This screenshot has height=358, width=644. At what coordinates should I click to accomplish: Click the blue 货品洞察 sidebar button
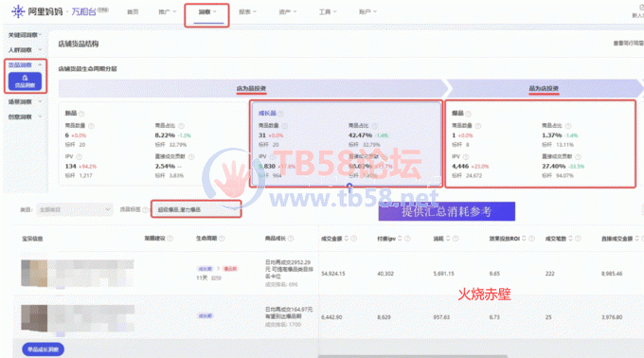click(x=25, y=81)
